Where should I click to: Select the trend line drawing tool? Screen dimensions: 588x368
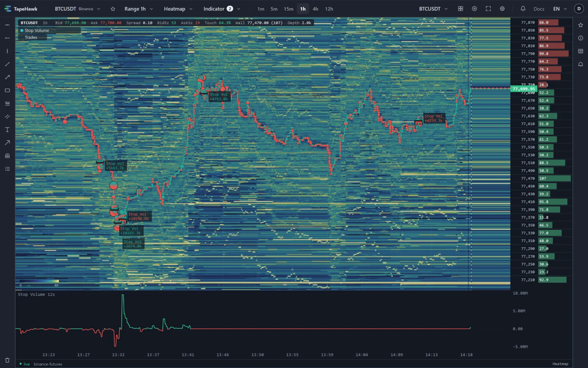(x=7, y=64)
